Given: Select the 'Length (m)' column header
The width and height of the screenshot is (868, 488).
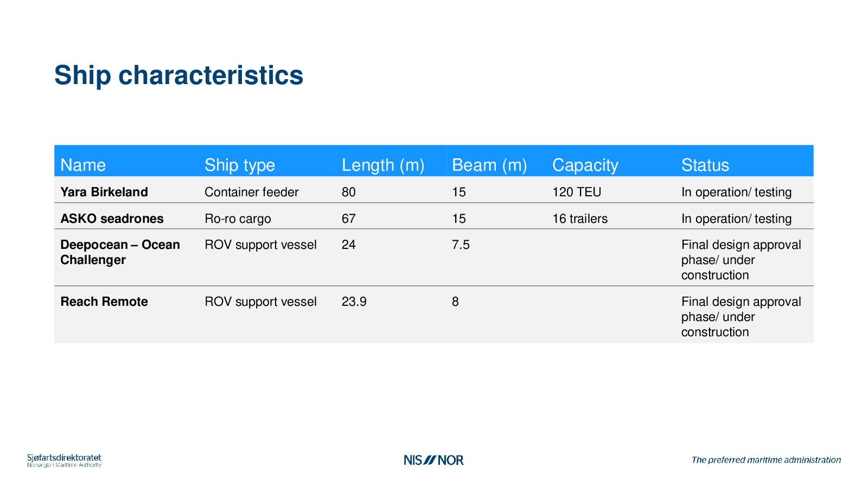Looking at the screenshot, I should pos(383,165).
